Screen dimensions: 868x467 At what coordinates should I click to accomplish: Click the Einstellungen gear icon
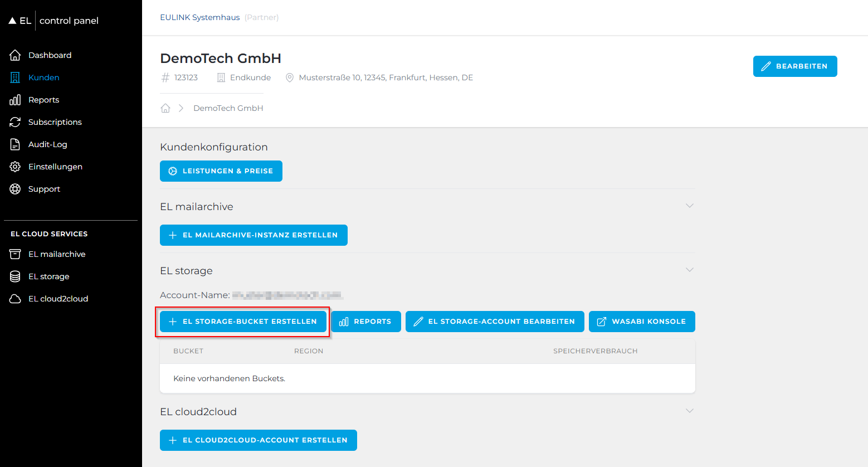[x=15, y=167]
